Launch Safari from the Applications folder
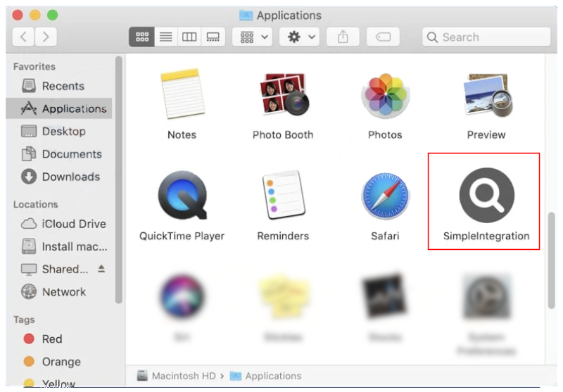The width and height of the screenshot is (563, 392). 385,196
